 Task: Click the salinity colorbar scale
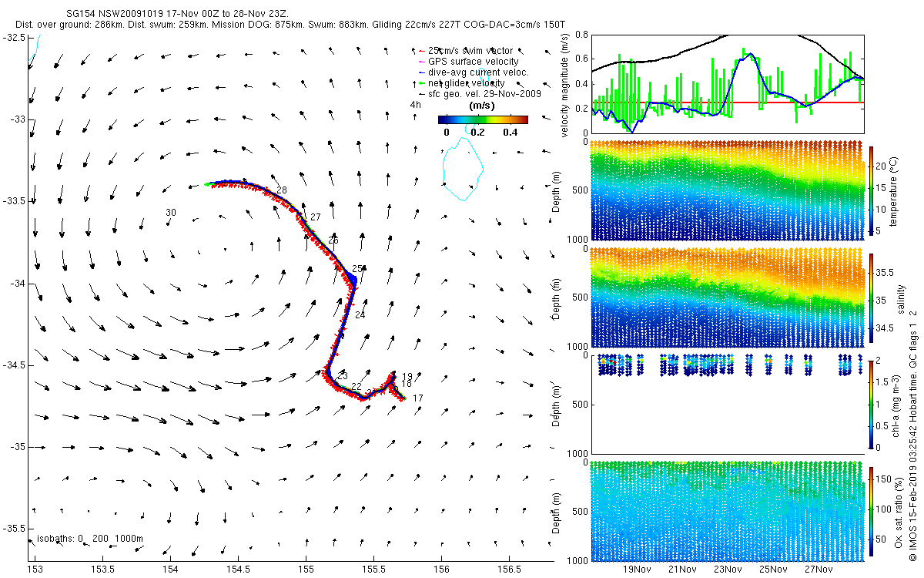(872, 300)
